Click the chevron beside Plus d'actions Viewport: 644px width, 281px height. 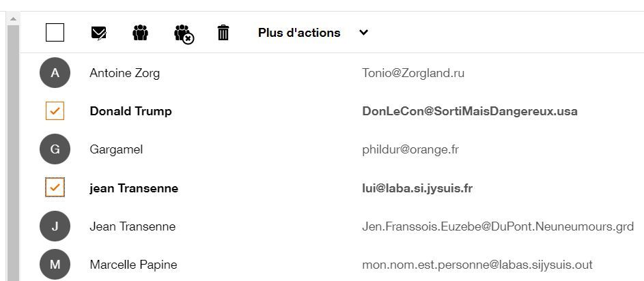[x=363, y=33]
